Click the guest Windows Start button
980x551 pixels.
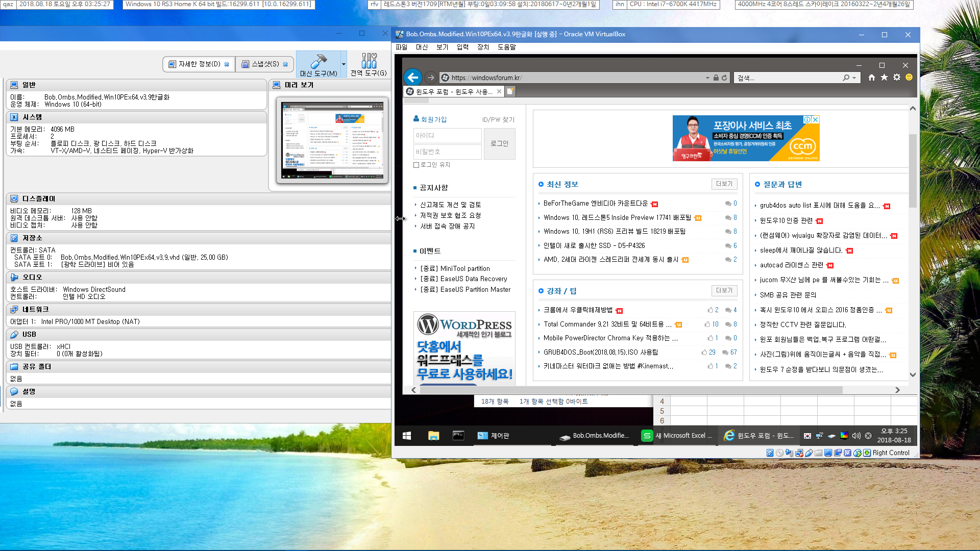pyautogui.click(x=407, y=436)
